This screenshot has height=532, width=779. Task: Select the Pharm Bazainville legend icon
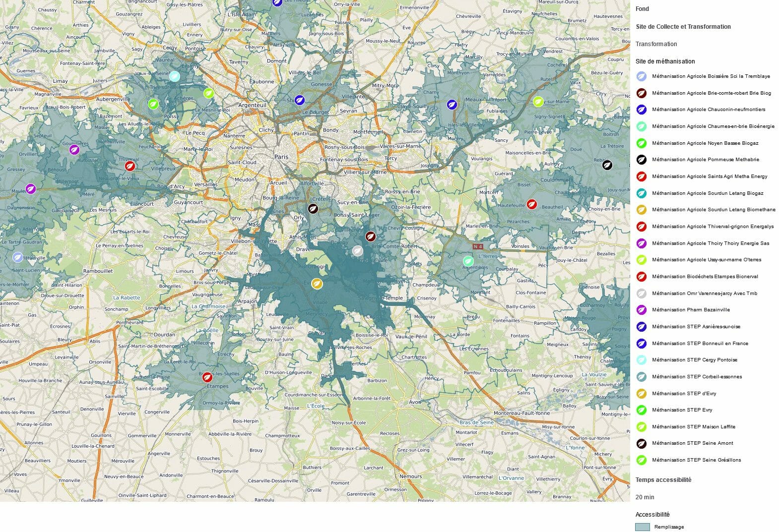tap(641, 310)
